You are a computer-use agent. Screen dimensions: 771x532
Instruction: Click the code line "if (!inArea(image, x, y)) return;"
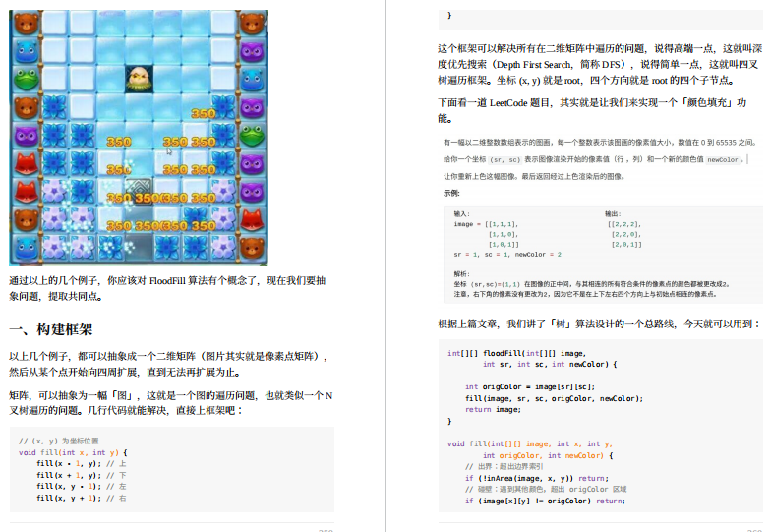(537, 478)
